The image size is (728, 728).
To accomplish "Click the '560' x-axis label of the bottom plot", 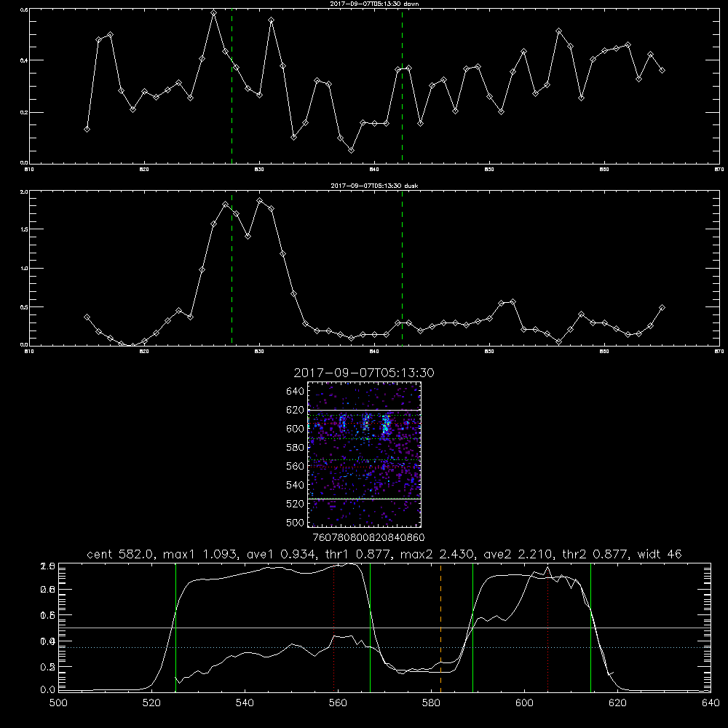I will coord(338,703).
